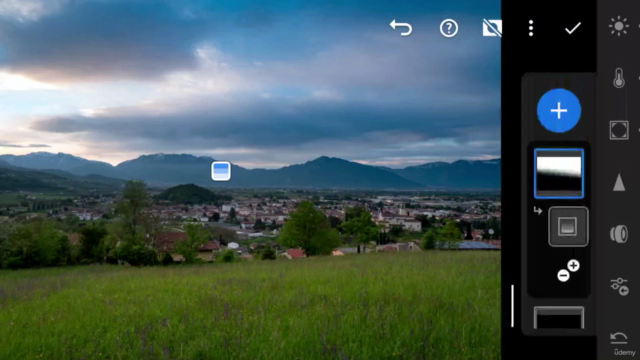Select the second mask thumbnail at bottom
The width and height of the screenshot is (640, 360).
pyautogui.click(x=559, y=318)
